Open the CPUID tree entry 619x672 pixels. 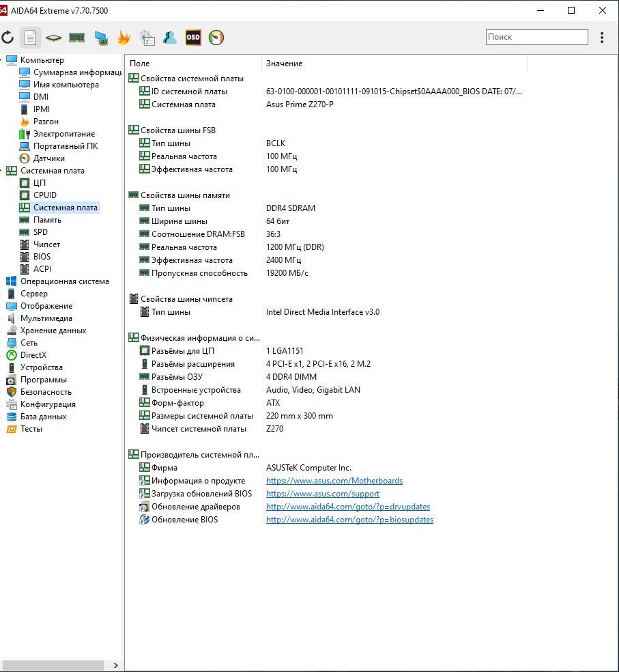[45, 195]
